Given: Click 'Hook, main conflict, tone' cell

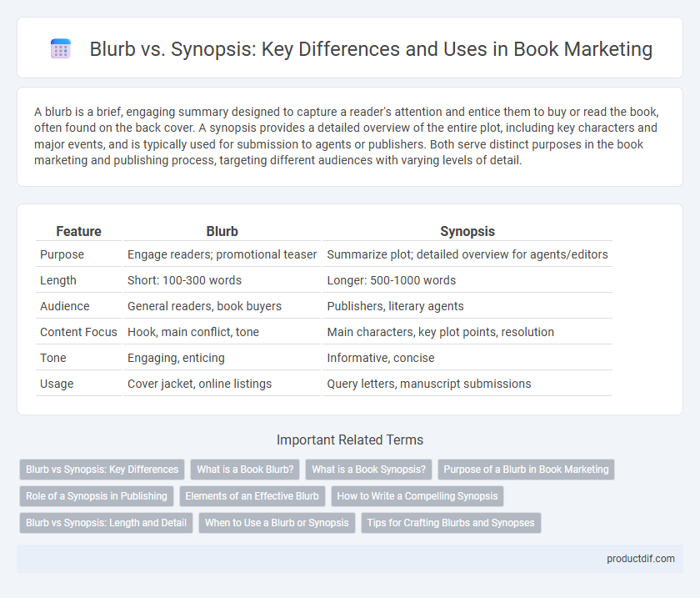Looking at the screenshot, I should pos(222,332).
